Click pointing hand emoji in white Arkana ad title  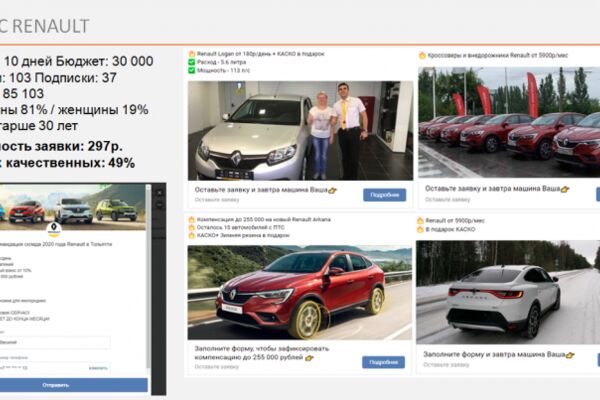point(570,355)
